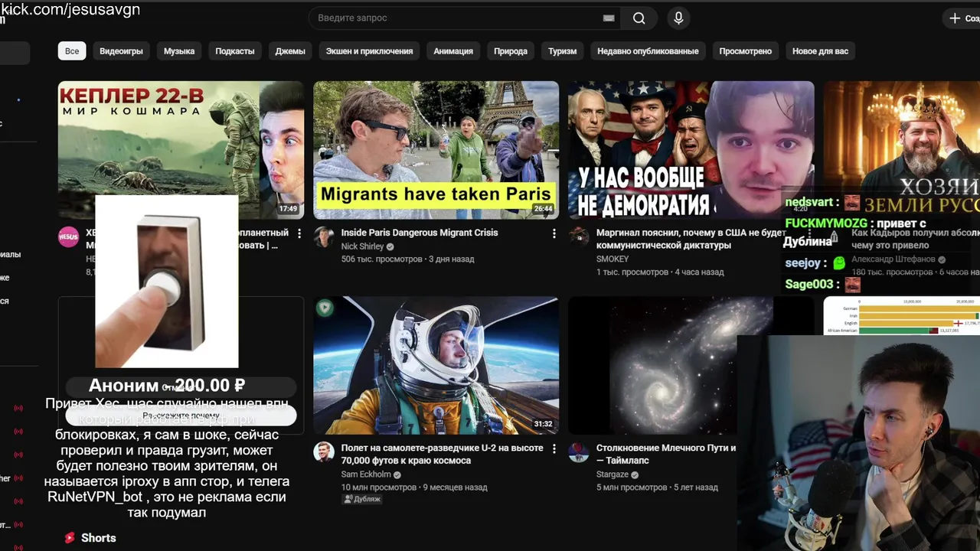The height and width of the screenshot is (551, 980).
Task: Select the 'Природа' filter chip
Action: [x=511, y=51]
